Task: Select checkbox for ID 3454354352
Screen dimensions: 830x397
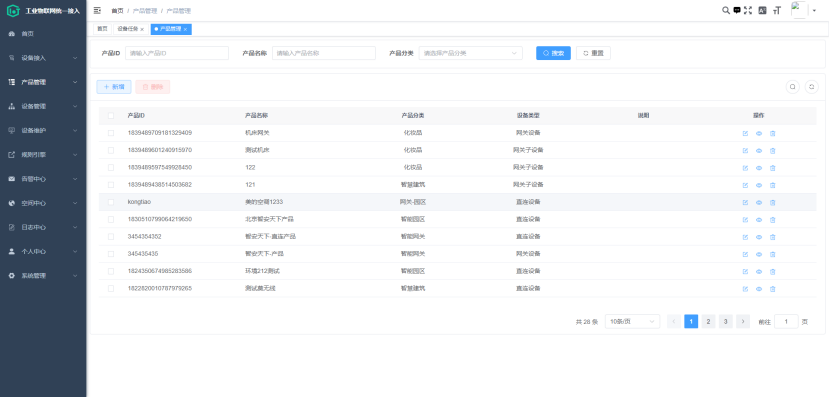Action: [111, 237]
